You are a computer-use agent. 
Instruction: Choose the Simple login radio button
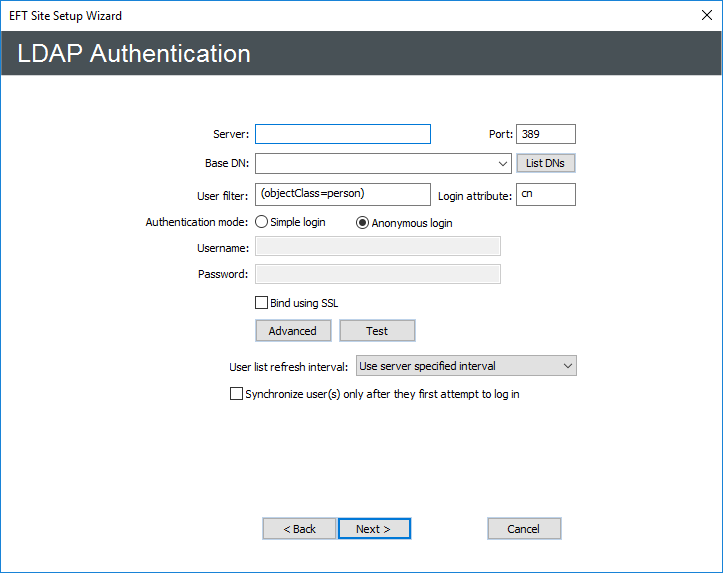262,223
